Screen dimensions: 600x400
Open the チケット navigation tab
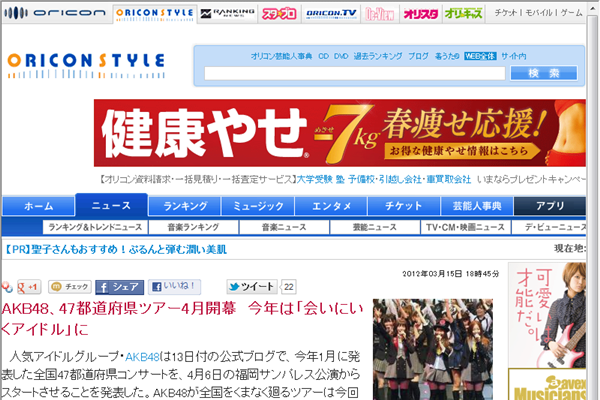click(x=404, y=206)
